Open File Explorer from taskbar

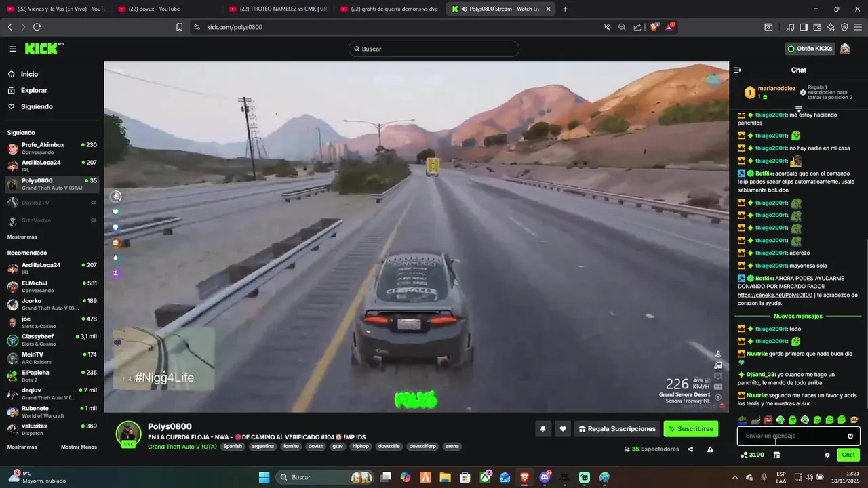(x=446, y=477)
